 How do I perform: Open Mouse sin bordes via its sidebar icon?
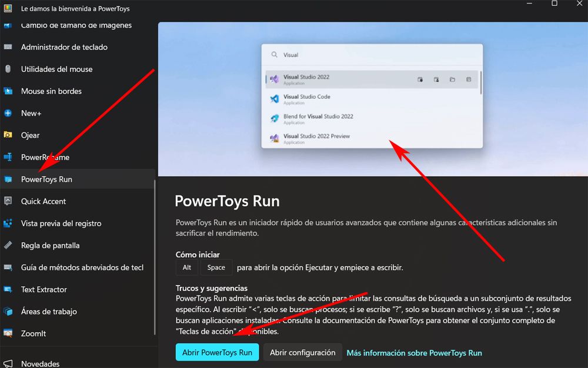[x=8, y=91]
